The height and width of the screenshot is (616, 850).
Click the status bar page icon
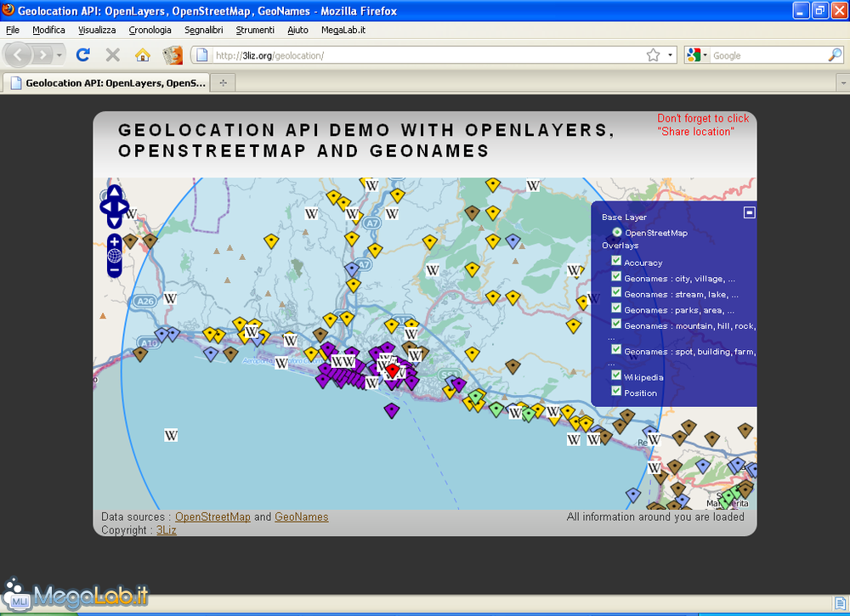tap(840, 602)
